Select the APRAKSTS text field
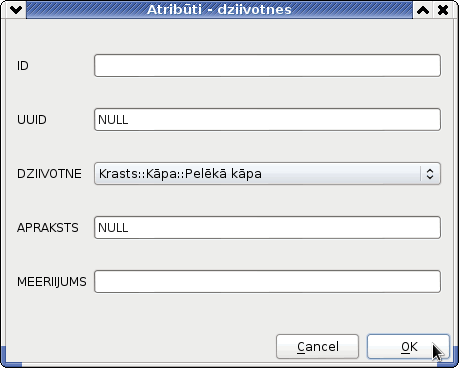 [x=267, y=228]
